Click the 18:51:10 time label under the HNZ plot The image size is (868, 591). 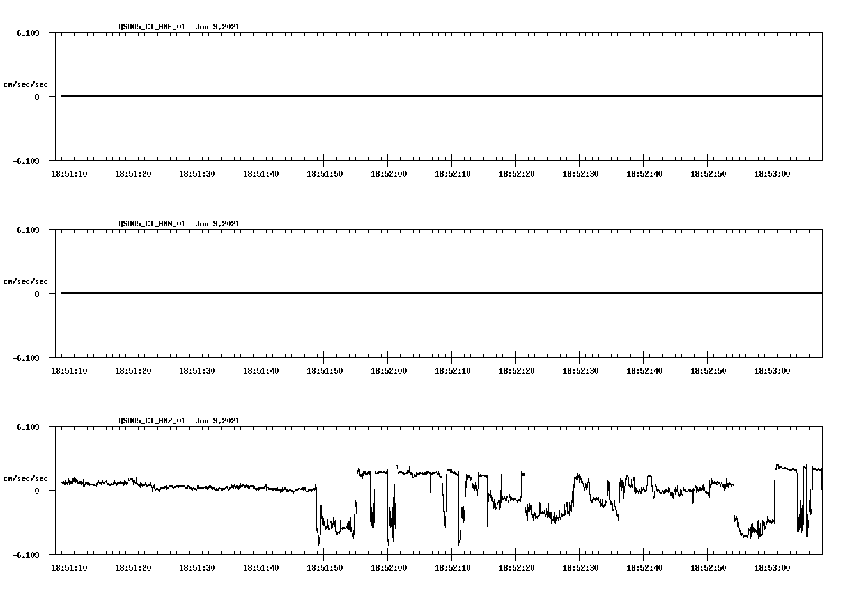click(x=69, y=568)
